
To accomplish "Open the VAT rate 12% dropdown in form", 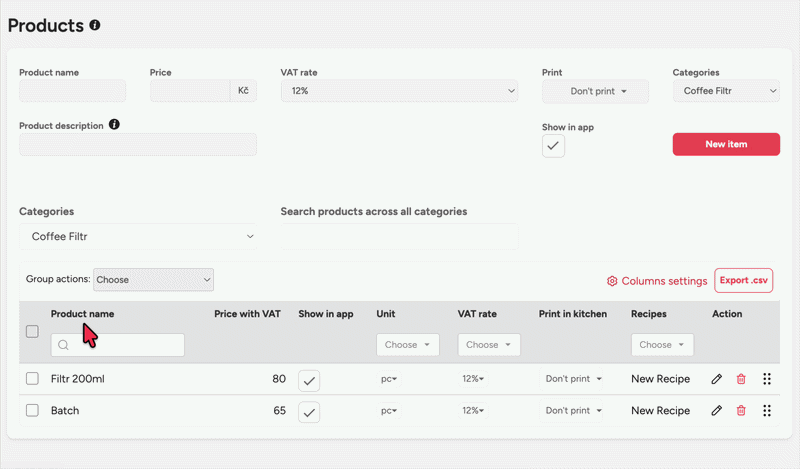I will (x=399, y=91).
